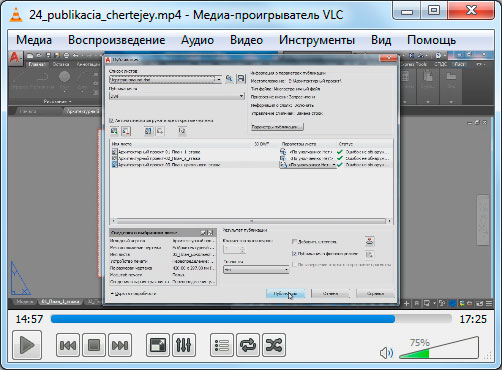Viewport: 502px width, 370px height.
Task: Open the precision dropdown in video Publish dialog
Action: 256,269
